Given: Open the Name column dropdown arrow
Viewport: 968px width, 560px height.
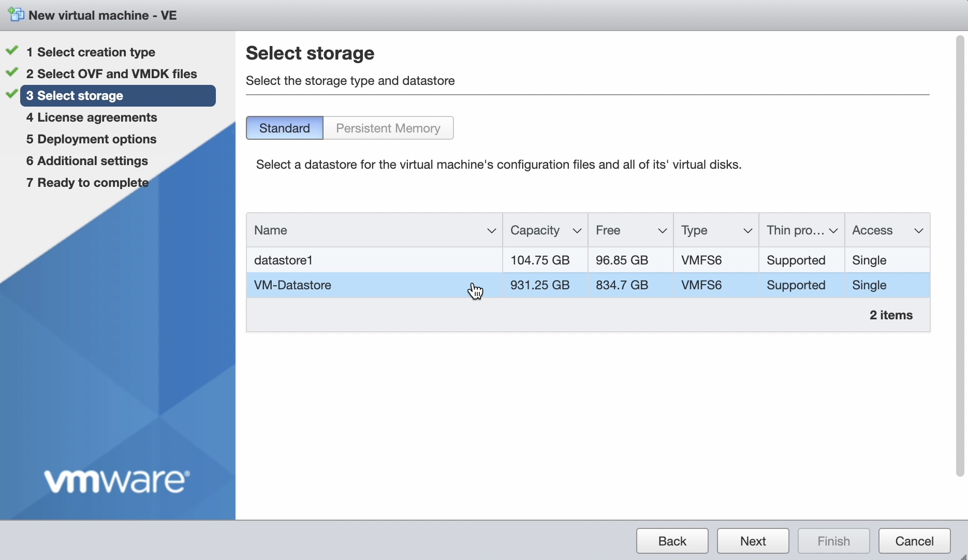Looking at the screenshot, I should coord(491,231).
